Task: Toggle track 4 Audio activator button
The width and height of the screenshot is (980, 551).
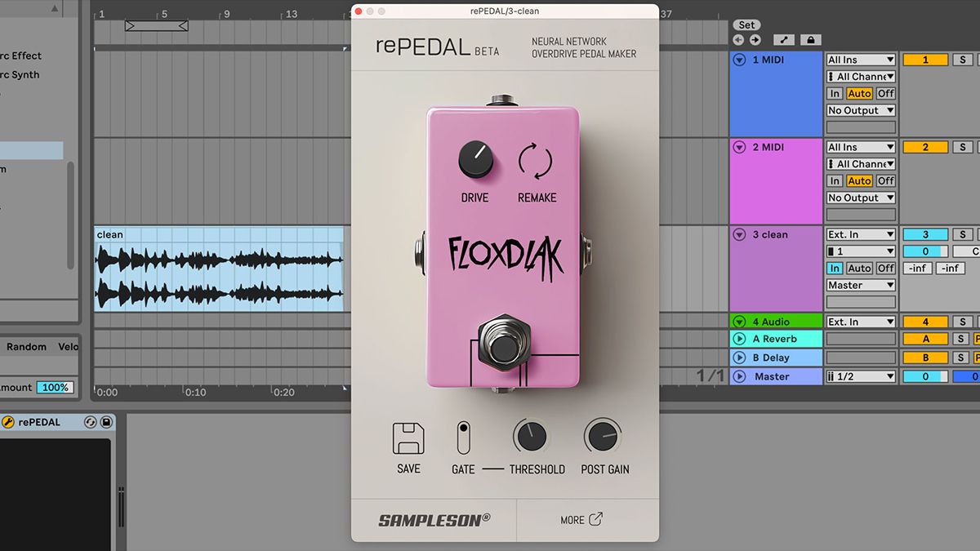Action: [x=925, y=322]
